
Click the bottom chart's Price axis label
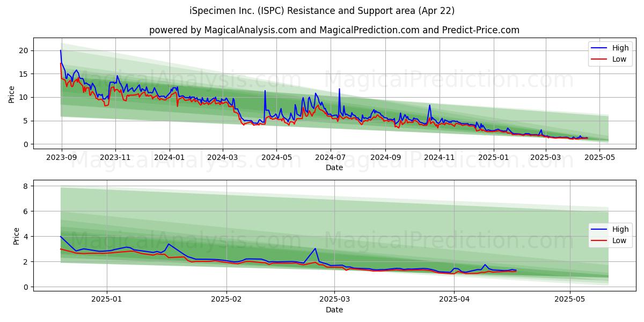(x=16, y=236)
